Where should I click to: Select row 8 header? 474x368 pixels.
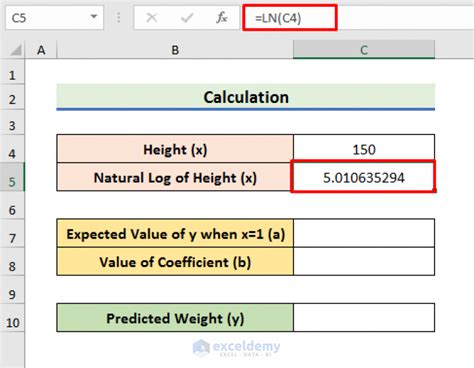pyautogui.click(x=12, y=261)
